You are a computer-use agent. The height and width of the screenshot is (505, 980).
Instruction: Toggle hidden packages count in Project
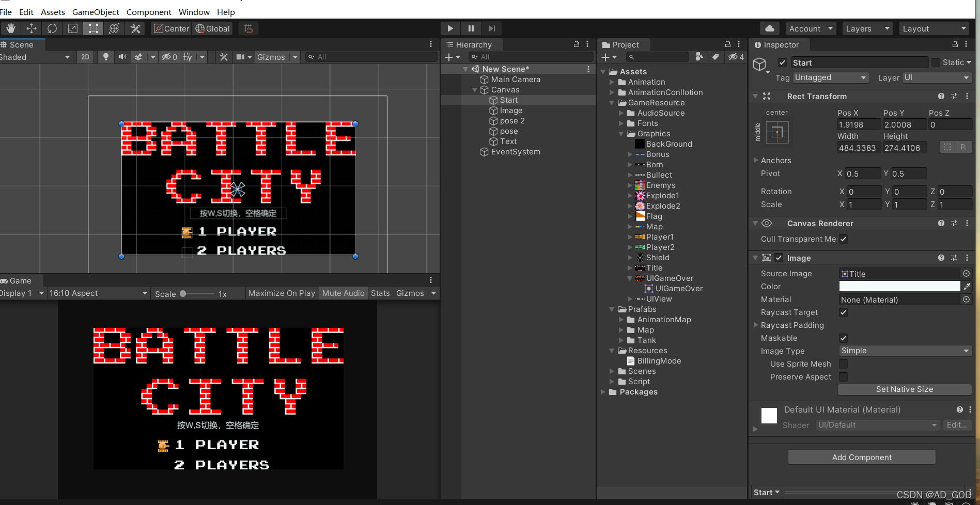click(x=736, y=57)
